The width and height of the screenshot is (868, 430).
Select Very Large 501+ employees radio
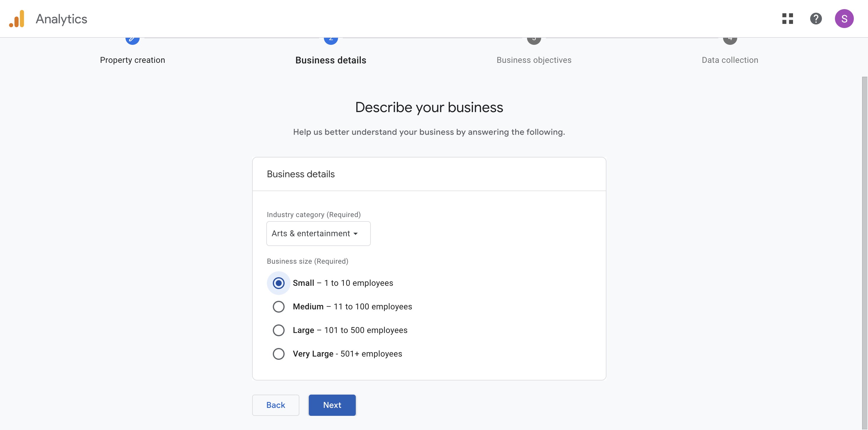[278, 354]
